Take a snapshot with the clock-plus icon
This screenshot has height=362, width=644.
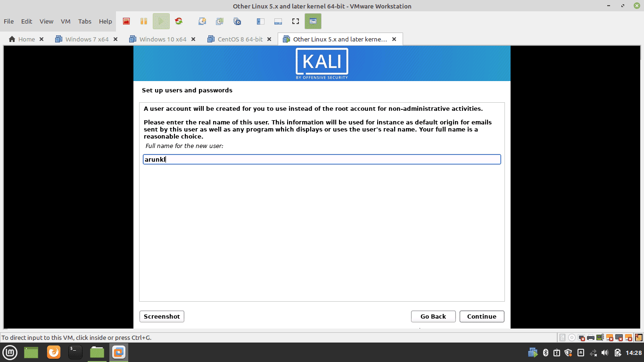click(x=202, y=21)
